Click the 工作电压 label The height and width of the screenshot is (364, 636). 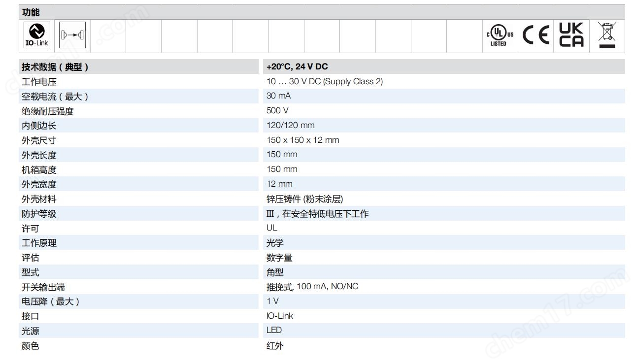coord(39,82)
